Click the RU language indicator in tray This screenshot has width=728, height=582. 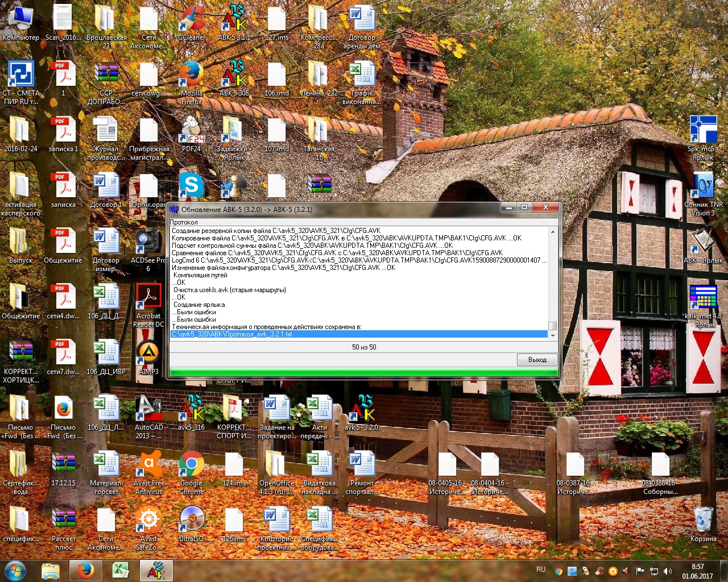541,570
